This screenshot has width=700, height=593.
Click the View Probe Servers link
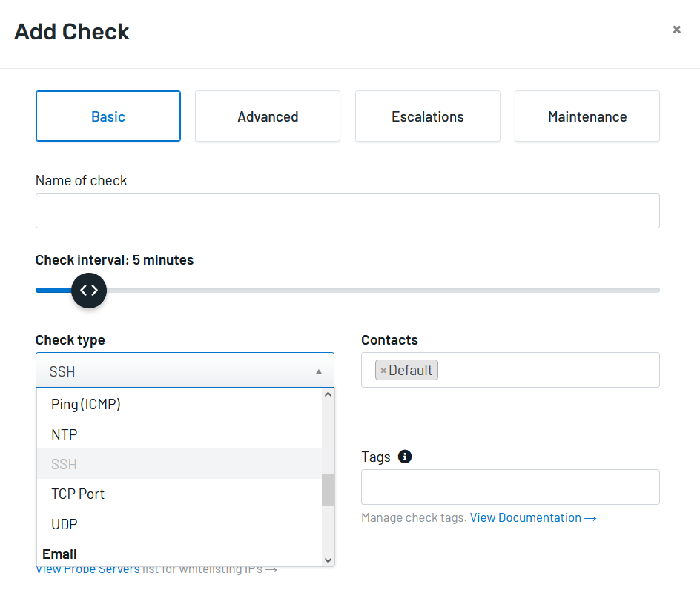(87, 568)
